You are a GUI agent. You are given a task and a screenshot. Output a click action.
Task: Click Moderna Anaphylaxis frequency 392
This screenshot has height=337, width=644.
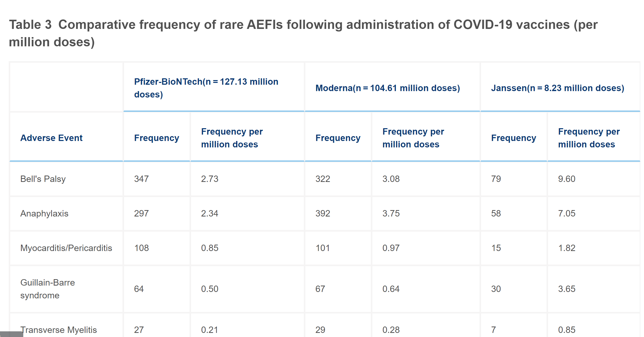click(x=323, y=213)
